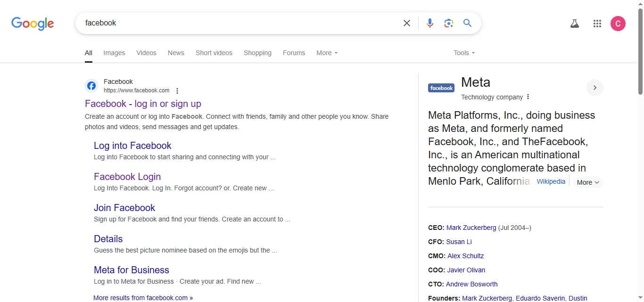Open the Log into Facebook sitelink
Image resolution: width=644 pixels, height=302 pixels.
pos(132,146)
